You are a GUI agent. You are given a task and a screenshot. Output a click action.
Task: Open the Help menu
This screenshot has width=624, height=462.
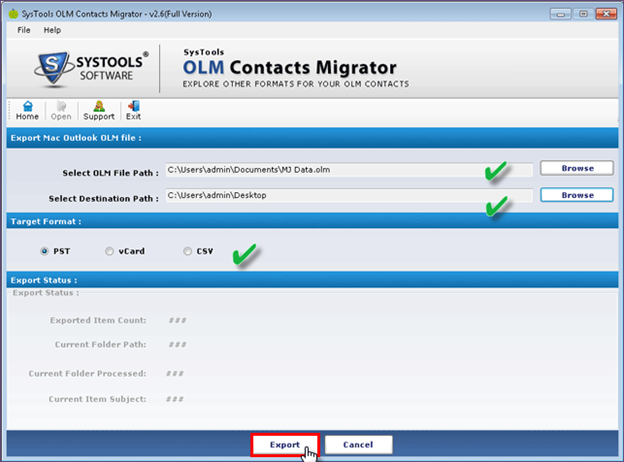pyautogui.click(x=52, y=30)
